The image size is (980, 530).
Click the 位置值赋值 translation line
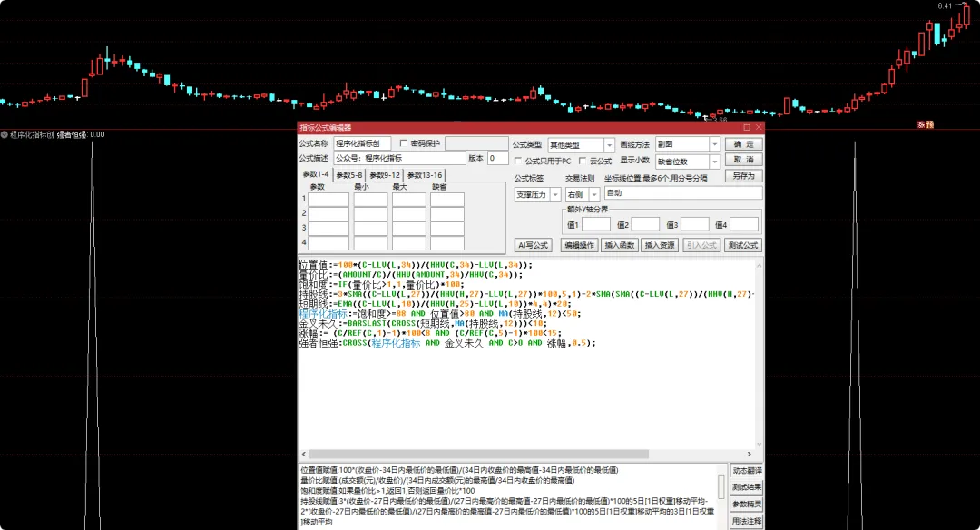(459, 470)
